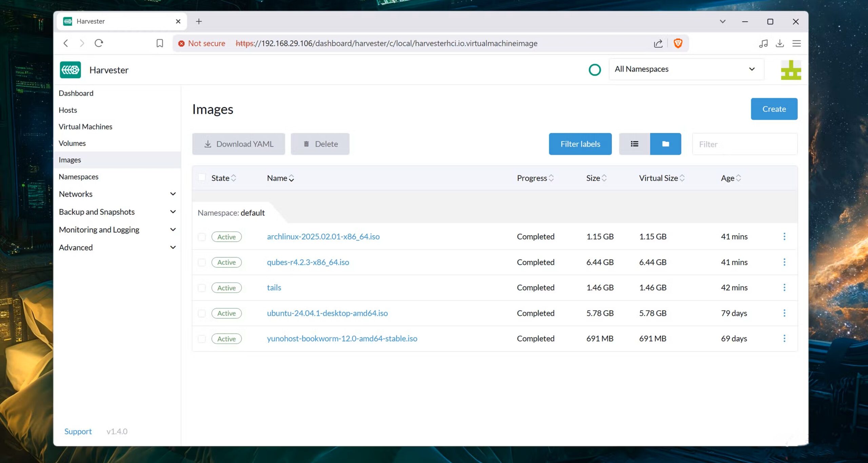Image resolution: width=868 pixels, height=463 pixels.
Task: Click the blue Create button
Action: pyautogui.click(x=774, y=109)
